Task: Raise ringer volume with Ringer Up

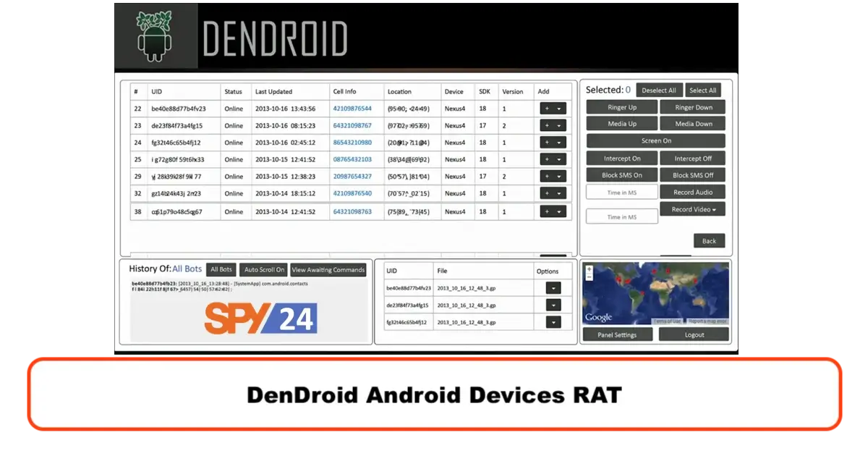Action: click(x=622, y=107)
